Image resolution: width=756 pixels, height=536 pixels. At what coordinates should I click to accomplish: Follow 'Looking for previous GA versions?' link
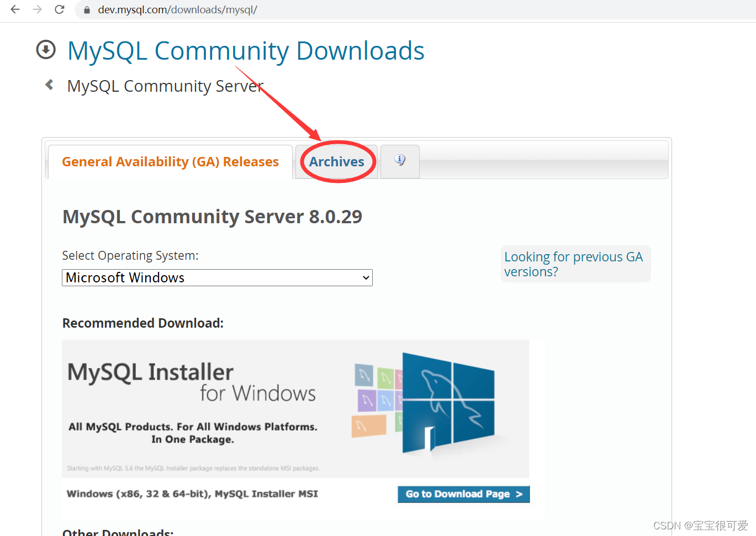pos(574,264)
